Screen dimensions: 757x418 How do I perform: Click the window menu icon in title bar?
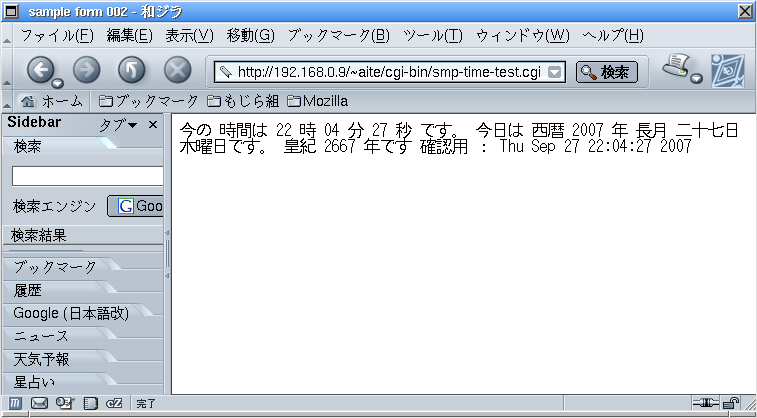coord(10,11)
